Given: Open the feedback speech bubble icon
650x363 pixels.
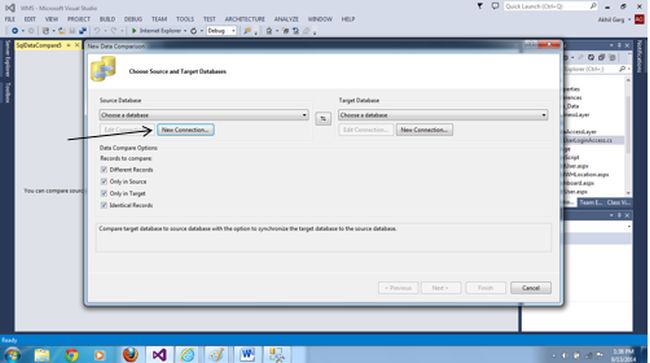Looking at the screenshot, I should pos(495,6).
